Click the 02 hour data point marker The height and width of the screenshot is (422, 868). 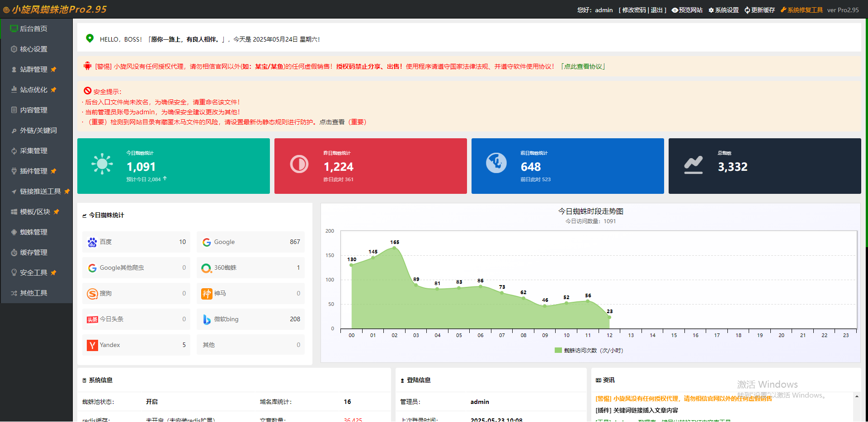pos(394,248)
